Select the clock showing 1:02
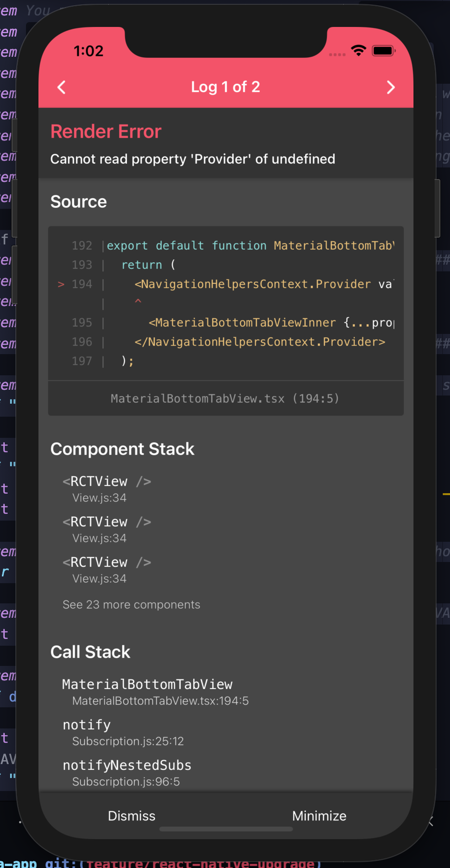Screen dimensions: 450x868 tap(89, 51)
